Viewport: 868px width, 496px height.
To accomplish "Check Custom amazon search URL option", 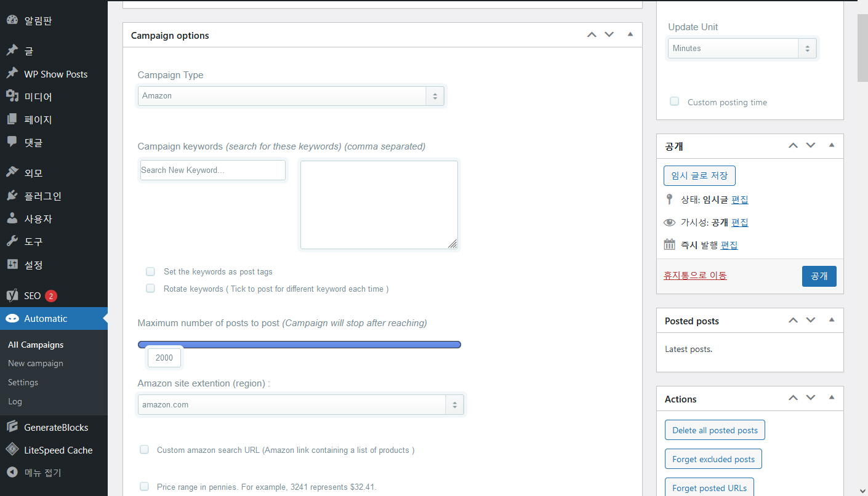I will click(144, 450).
